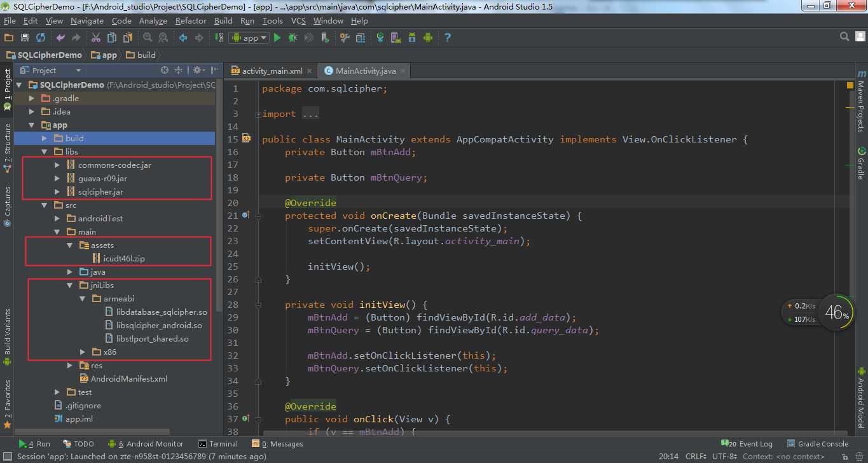This screenshot has width=868, height=463.
Task: Open the Event Log
Action: (747, 444)
